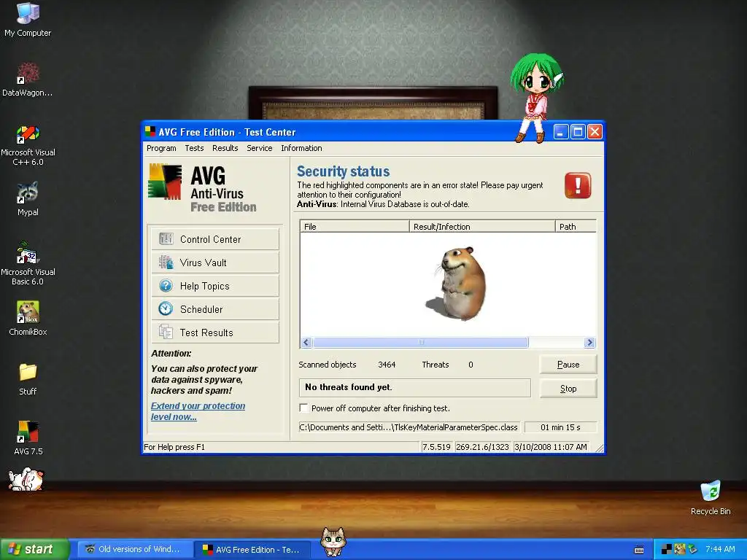Open the Service menu
This screenshot has height=560, width=747.
tap(259, 148)
